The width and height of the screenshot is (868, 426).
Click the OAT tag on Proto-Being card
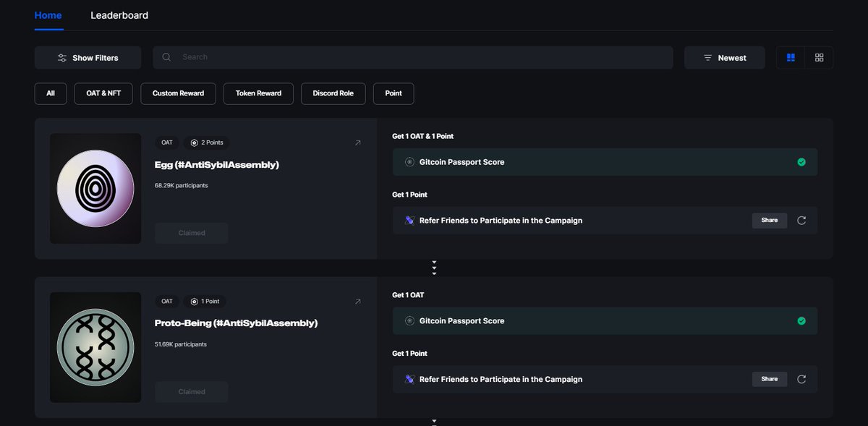coord(167,301)
